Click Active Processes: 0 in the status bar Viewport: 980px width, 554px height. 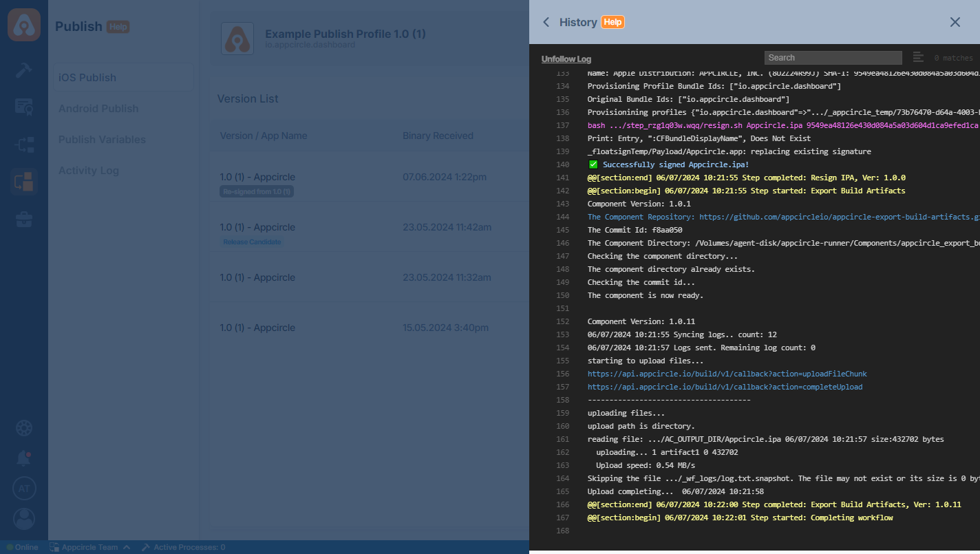click(x=183, y=547)
